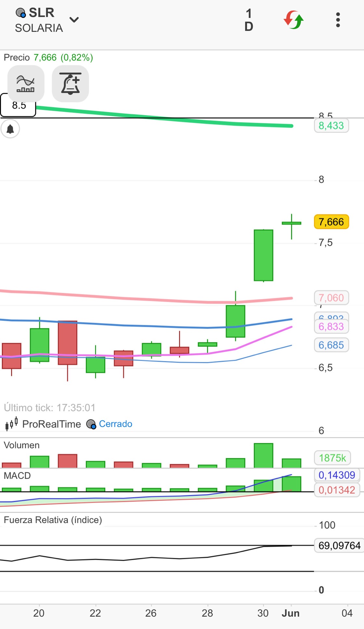Tap the yellow 7,666 current price tag
This screenshot has height=629, width=364.
click(x=331, y=222)
